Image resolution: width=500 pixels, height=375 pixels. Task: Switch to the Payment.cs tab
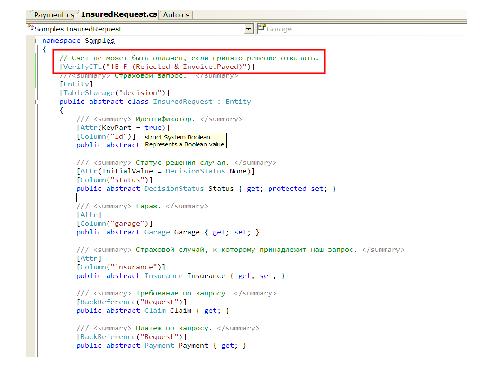coord(53,15)
